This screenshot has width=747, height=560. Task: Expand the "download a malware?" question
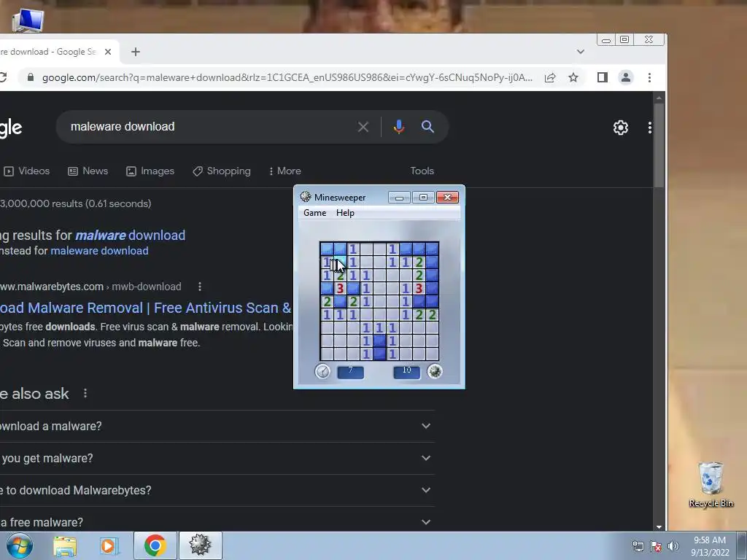point(217,426)
